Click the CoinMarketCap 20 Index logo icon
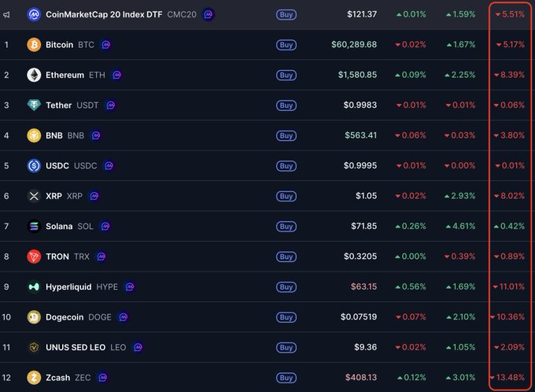This screenshot has height=392, width=535. pyautogui.click(x=34, y=15)
